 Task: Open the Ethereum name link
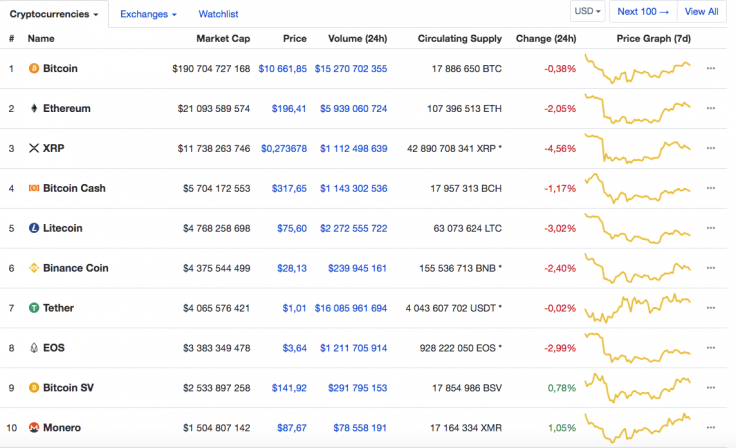(x=67, y=108)
